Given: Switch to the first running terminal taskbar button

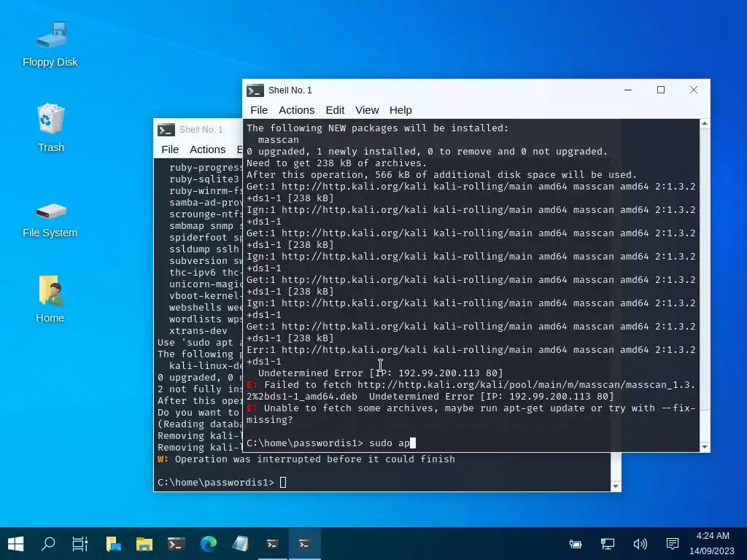Looking at the screenshot, I should [x=273, y=544].
